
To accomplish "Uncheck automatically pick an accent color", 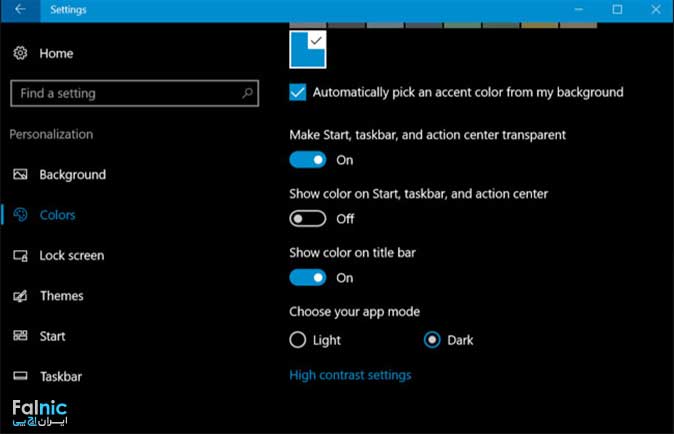I will tap(297, 92).
